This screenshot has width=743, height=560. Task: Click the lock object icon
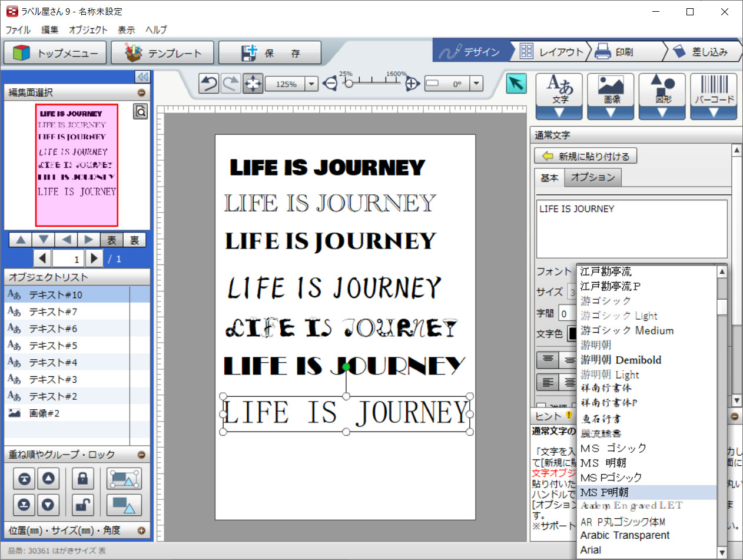click(83, 479)
